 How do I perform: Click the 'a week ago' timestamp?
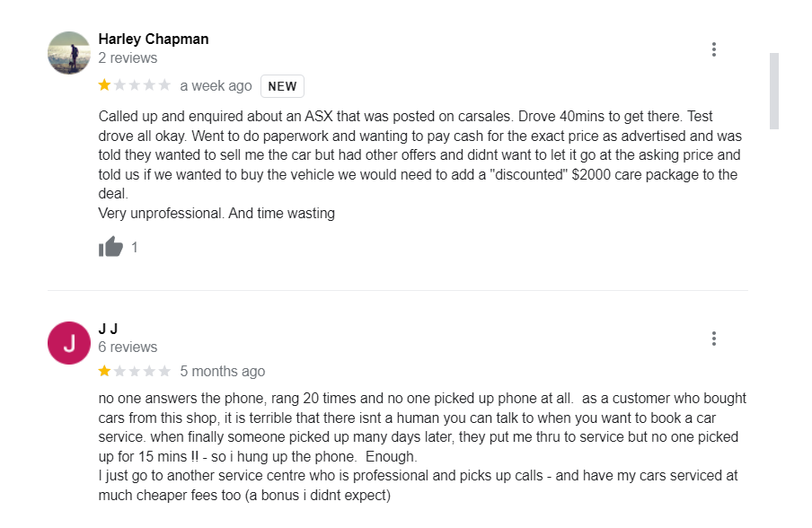coord(216,86)
